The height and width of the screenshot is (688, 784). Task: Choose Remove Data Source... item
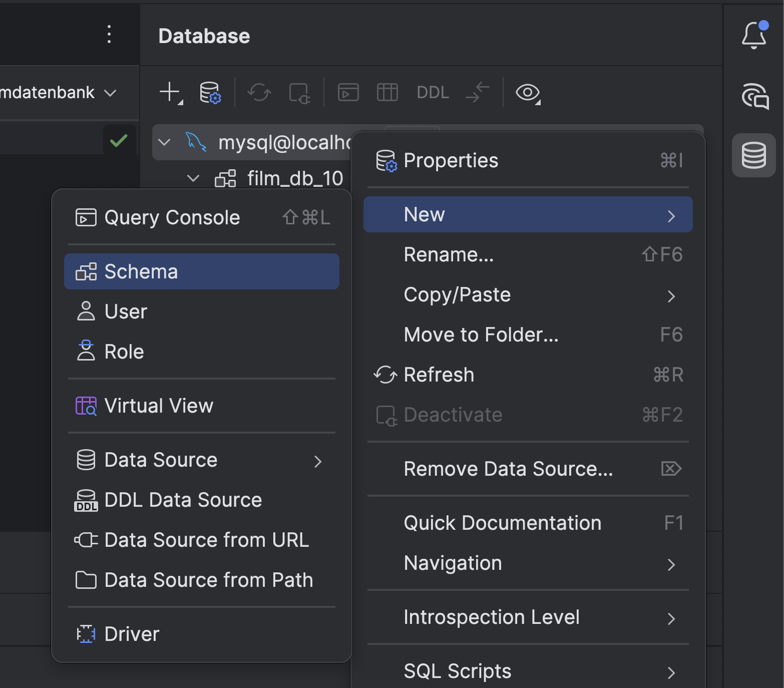(528, 469)
